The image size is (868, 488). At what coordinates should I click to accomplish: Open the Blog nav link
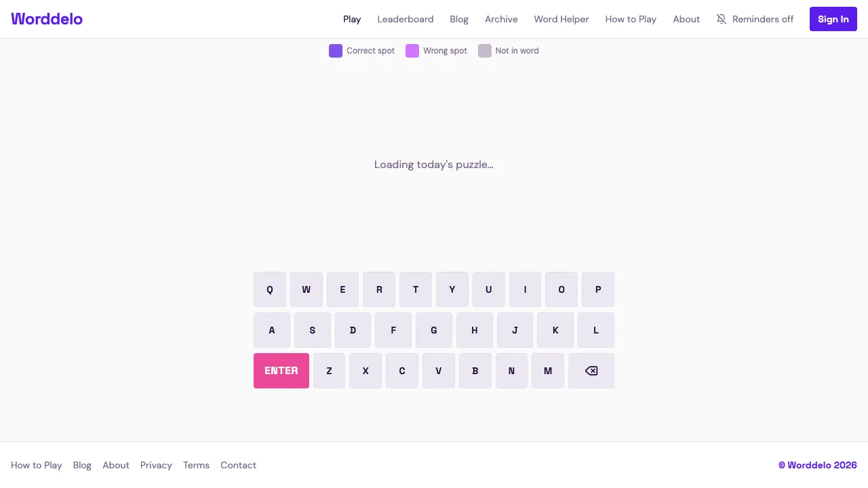459,19
